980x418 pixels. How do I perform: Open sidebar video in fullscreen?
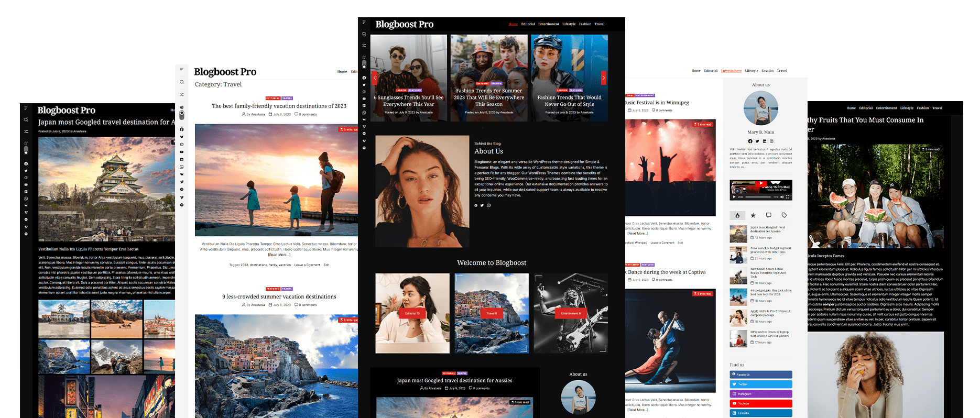coord(788,197)
